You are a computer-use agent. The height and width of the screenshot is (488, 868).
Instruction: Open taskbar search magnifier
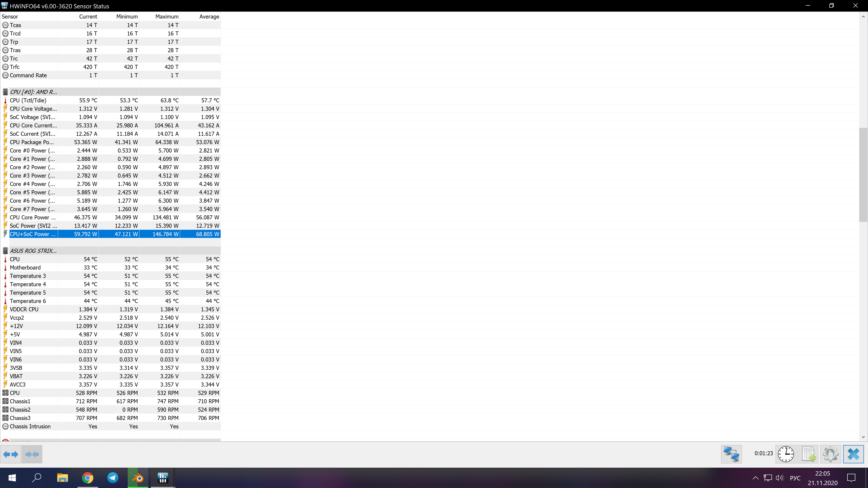point(37,478)
